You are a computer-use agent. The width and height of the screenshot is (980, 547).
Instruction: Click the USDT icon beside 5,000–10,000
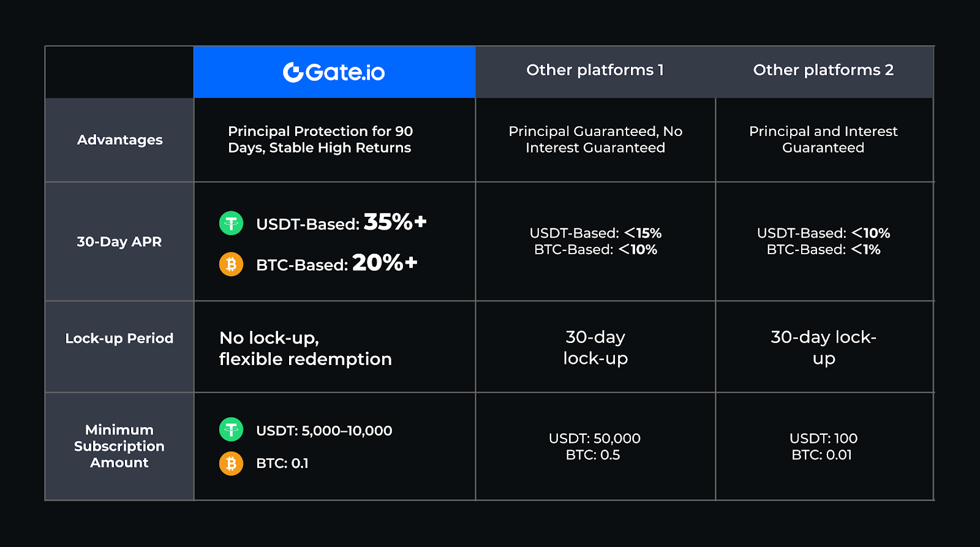click(232, 429)
